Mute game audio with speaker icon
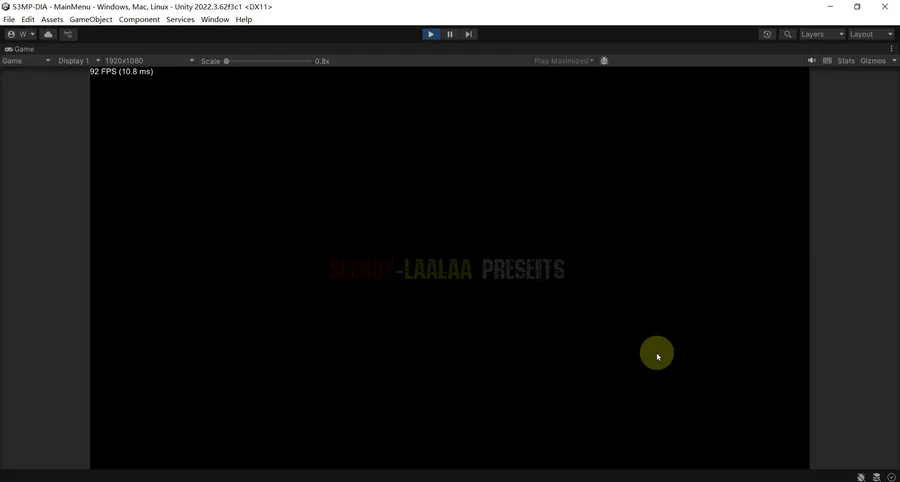 coord(812,61)
